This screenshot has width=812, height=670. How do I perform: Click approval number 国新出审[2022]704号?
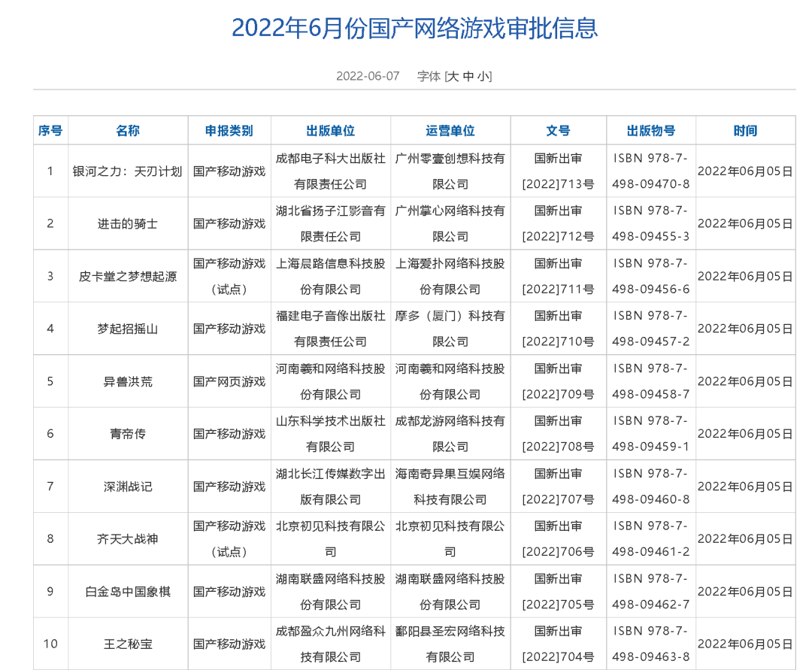click(558, 644)
